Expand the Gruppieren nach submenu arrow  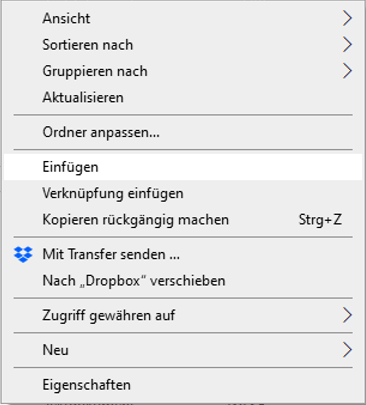(x=347, y=71)
